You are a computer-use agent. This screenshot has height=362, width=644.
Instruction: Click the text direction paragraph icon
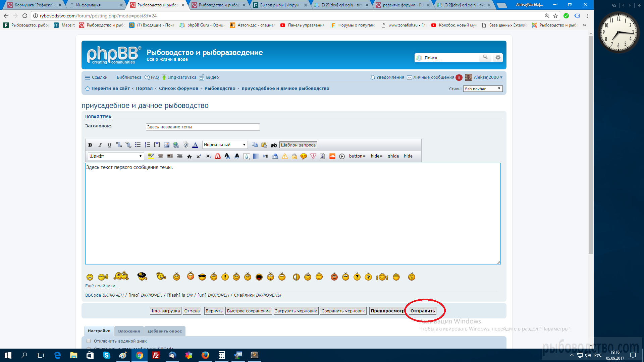click(x=265, y=156)
